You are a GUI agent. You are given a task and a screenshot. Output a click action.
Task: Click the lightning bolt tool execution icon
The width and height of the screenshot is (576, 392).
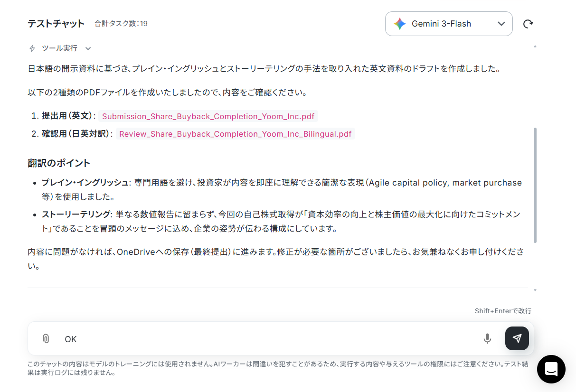(32, 48)
